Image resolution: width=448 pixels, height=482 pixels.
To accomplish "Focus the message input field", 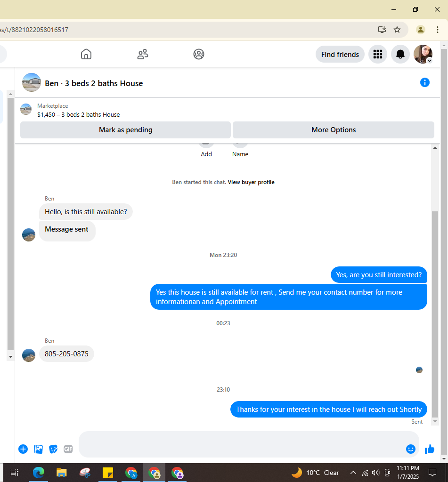I will coord(242,444).
